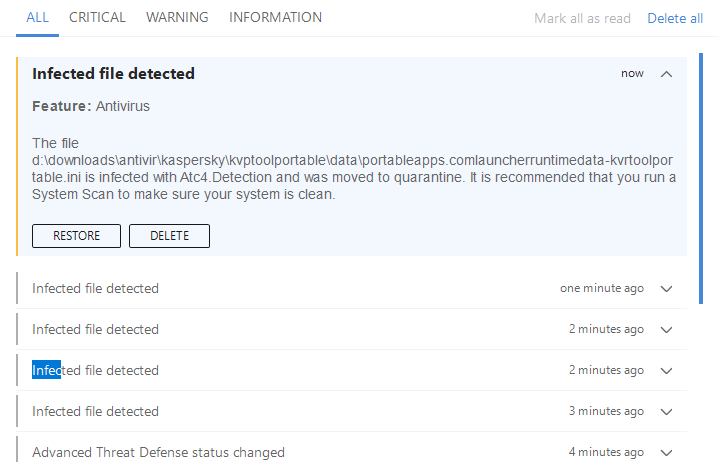The image size is (719, 462).
Task: Open the CRITICAL notifications tab
Action: tap(97, 17)
